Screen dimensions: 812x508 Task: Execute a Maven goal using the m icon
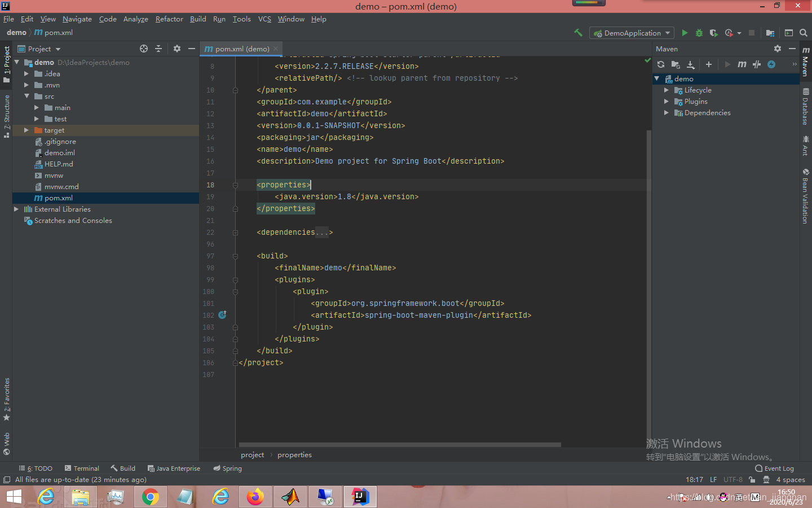(743, 64)
